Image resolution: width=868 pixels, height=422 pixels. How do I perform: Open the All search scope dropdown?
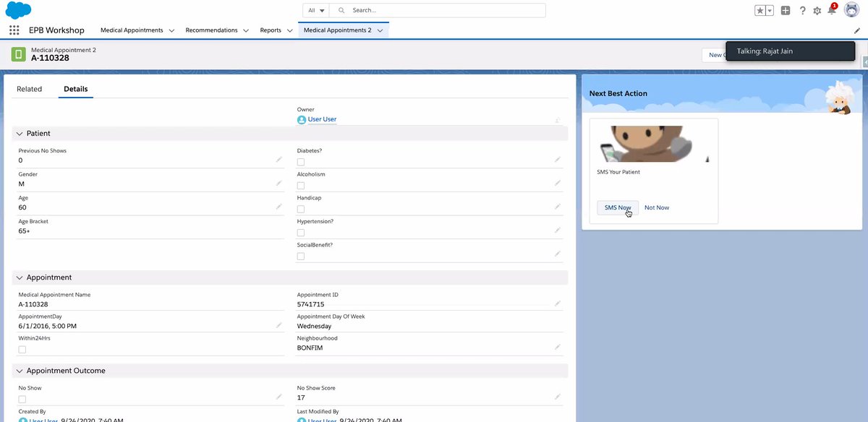[x=315, y=9]
